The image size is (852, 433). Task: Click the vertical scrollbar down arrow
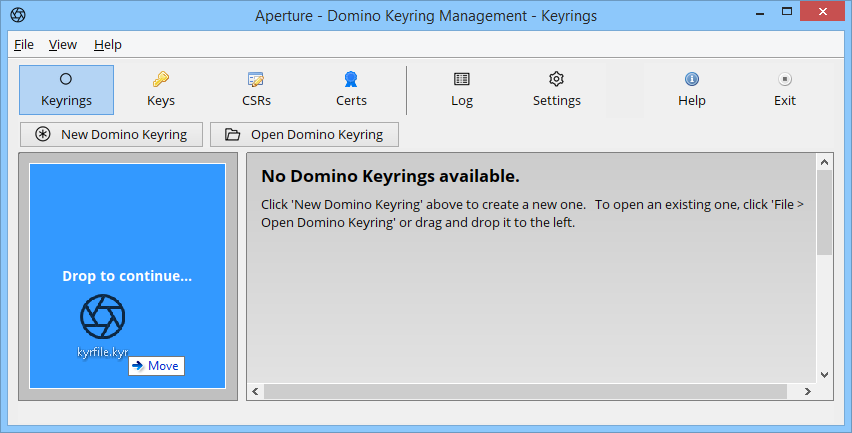click(824, 375)
